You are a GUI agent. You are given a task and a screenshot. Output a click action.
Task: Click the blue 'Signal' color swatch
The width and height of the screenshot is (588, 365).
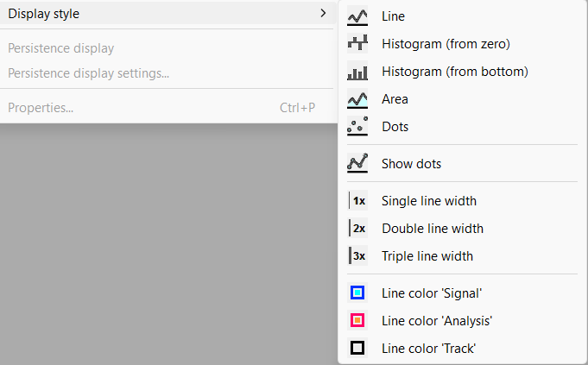tap(357, 293)
